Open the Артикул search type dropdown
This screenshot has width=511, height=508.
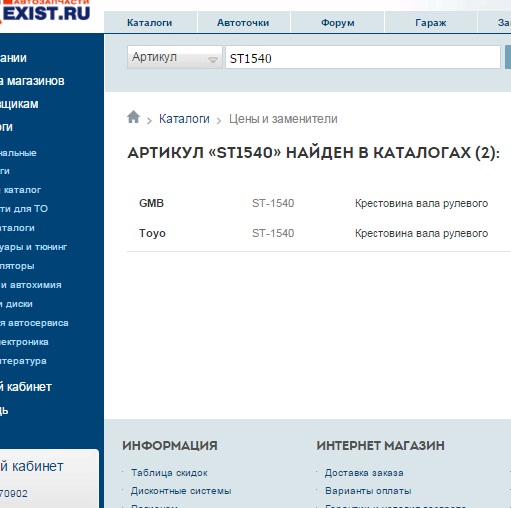coord(175,57)
